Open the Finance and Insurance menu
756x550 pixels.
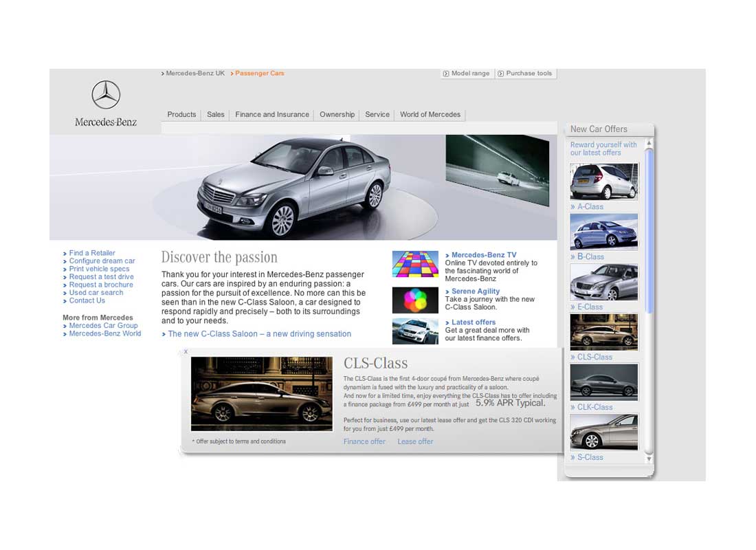click(272, 114)
